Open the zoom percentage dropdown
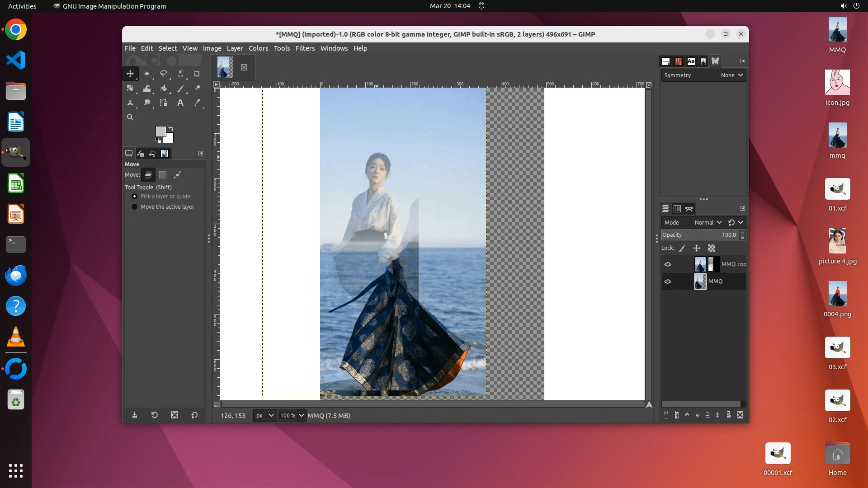This screenshot has width=868, height=488. [302, 416]
